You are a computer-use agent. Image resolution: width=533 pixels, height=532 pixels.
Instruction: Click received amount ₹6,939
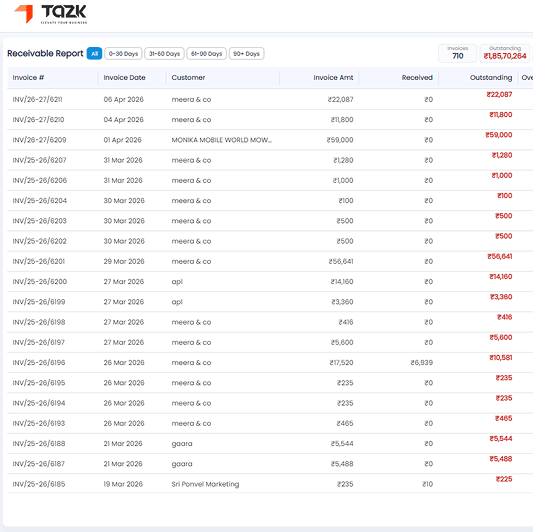coord(422,363)
